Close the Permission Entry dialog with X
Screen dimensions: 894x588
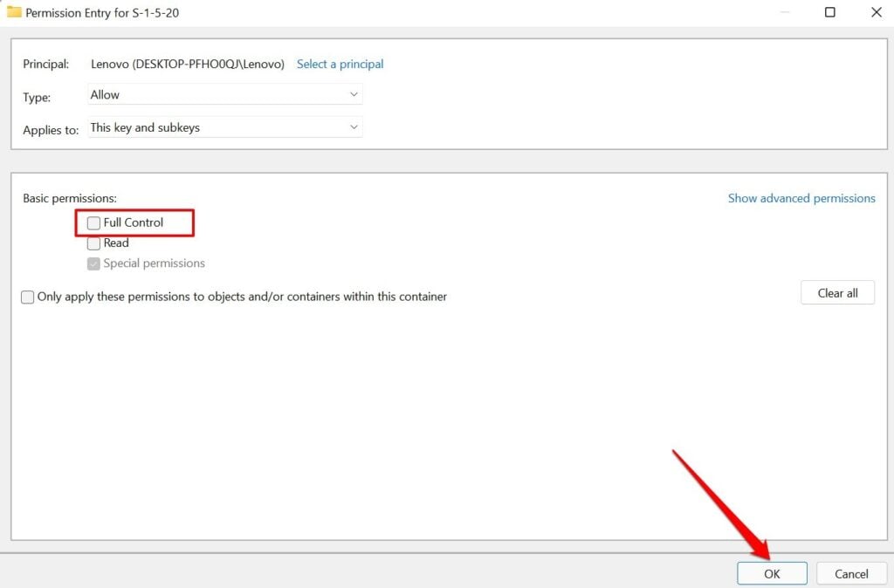click(877, 12)
